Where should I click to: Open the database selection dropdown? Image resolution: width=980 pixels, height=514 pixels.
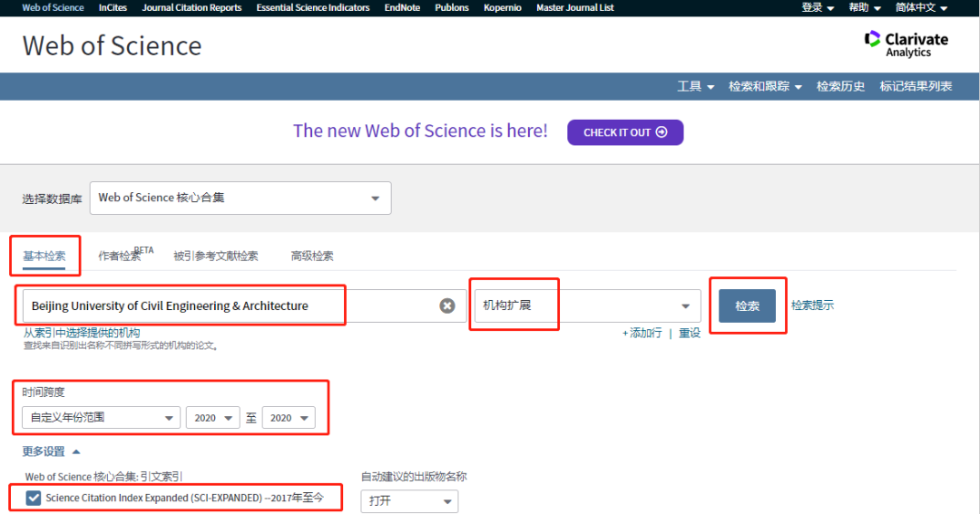click(x=240, y=198)
